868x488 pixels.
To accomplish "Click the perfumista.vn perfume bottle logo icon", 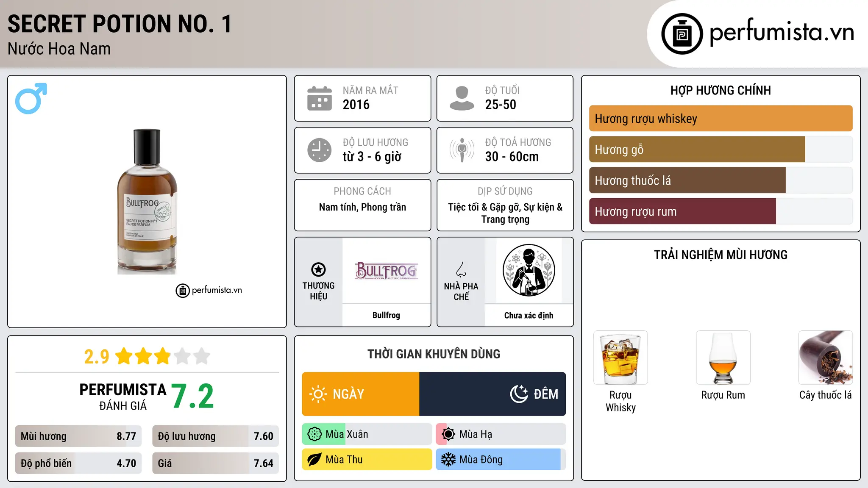I will [682, 34].
